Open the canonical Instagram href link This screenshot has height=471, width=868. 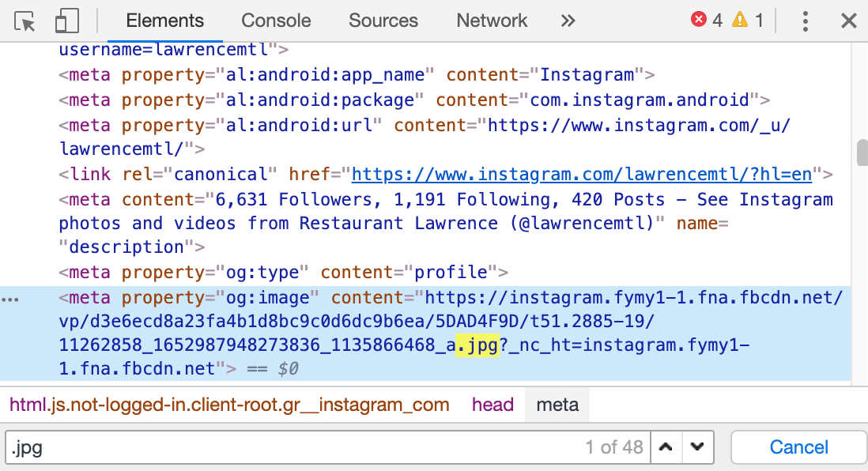pos(581,175)
